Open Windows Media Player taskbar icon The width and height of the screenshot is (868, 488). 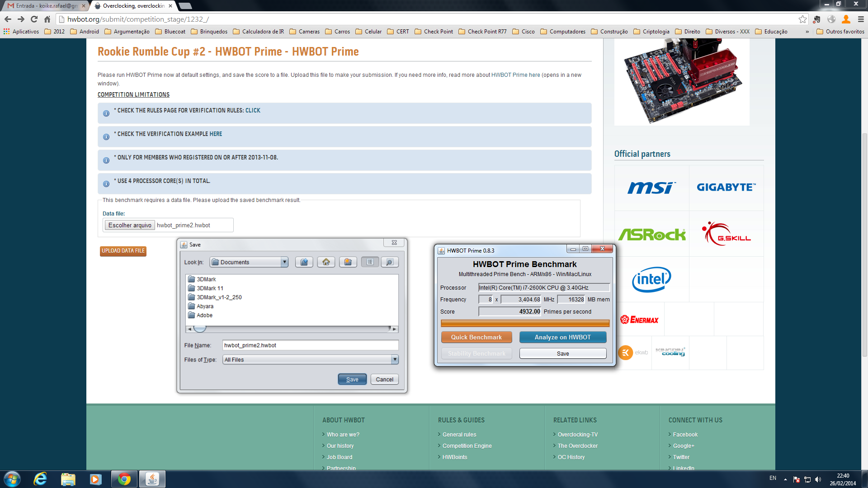point(95,479)
